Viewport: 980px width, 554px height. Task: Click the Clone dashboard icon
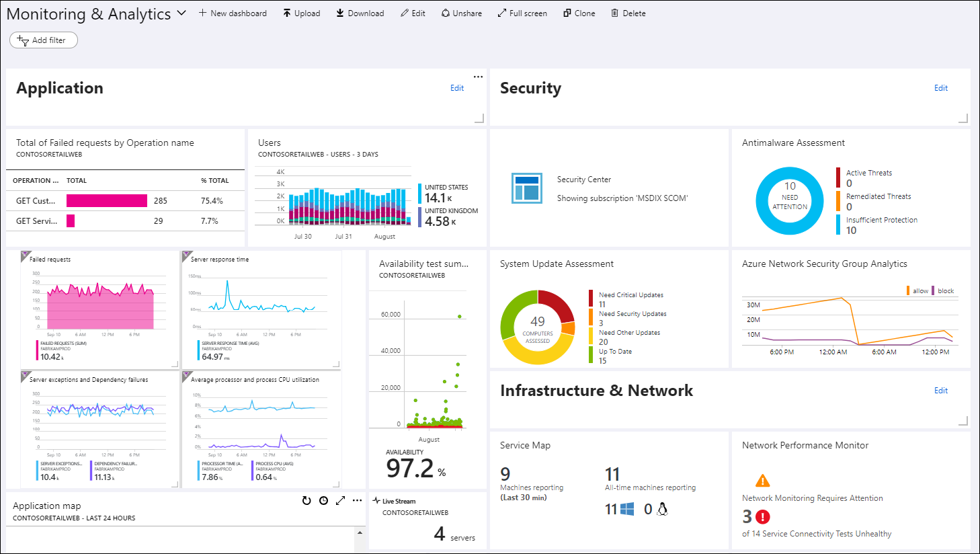565,12
